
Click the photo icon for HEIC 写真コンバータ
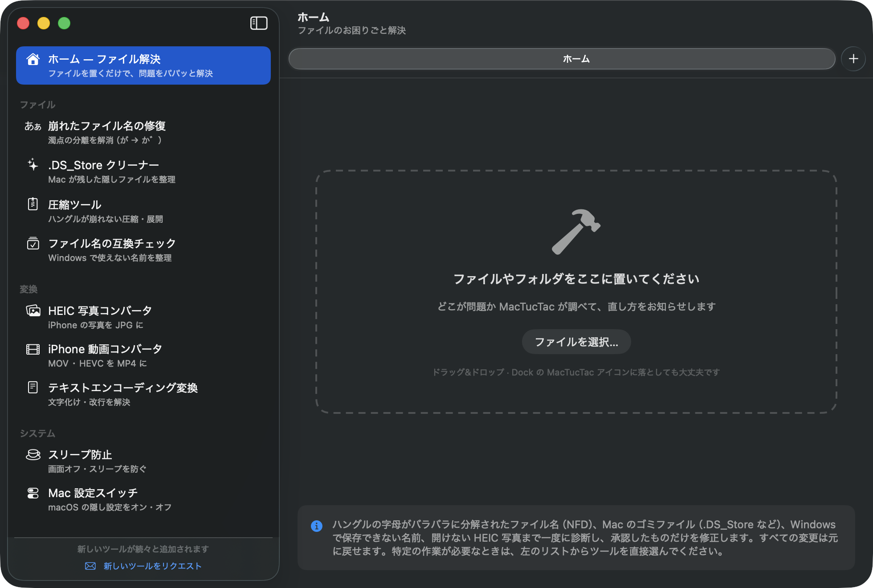click(33, 310)
